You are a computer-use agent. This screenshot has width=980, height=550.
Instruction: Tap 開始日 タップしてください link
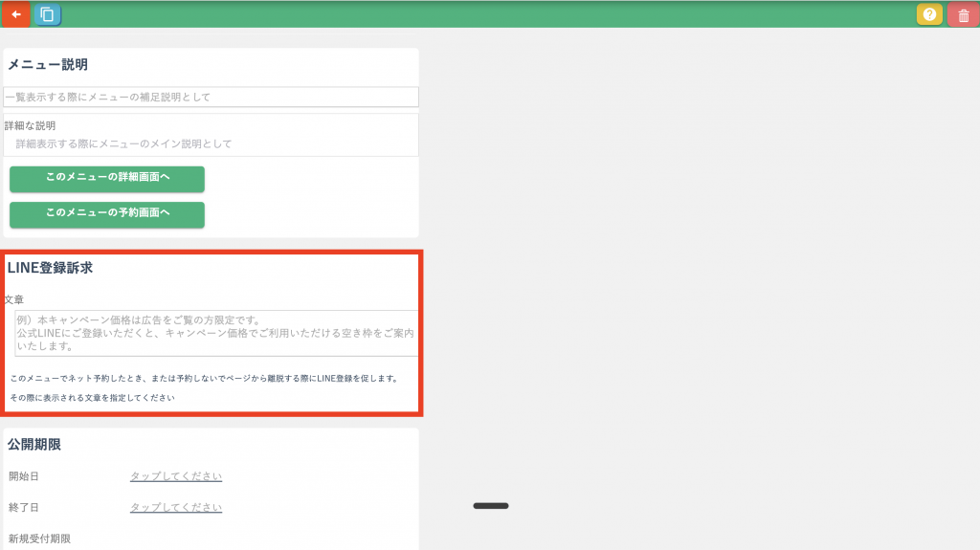point(176,476)
